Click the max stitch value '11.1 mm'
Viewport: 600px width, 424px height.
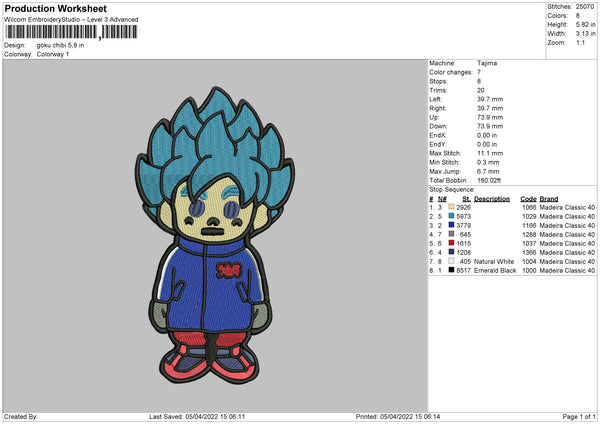(490, 153)
